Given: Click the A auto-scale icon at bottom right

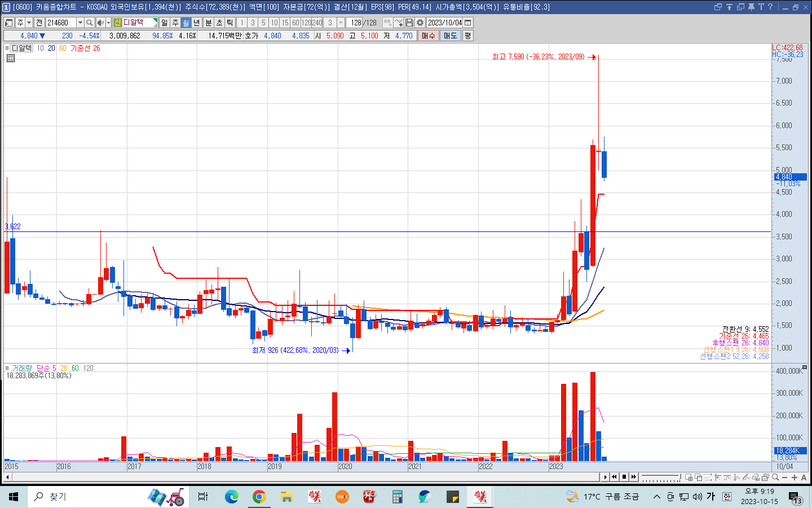Looking at the screenshot, I should pyautogui.click(x=804, y=478).
